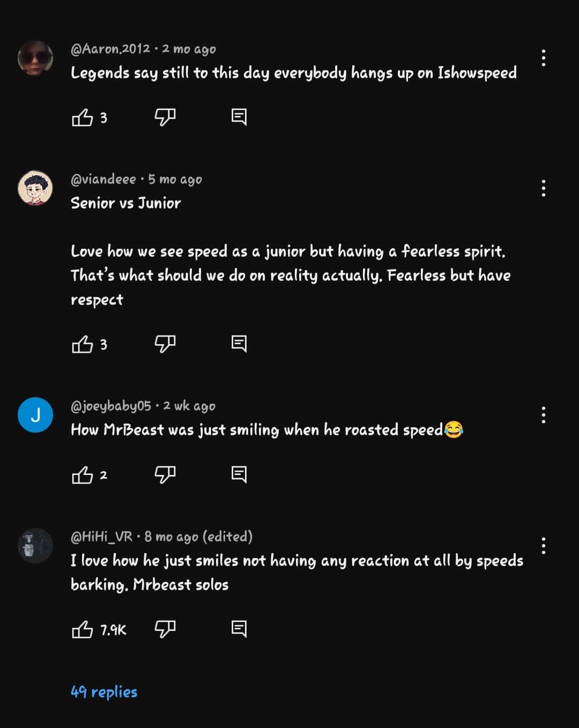Expand the 49 replies thread
Viewport: 579px width, 728px height.
pos(103,692)
